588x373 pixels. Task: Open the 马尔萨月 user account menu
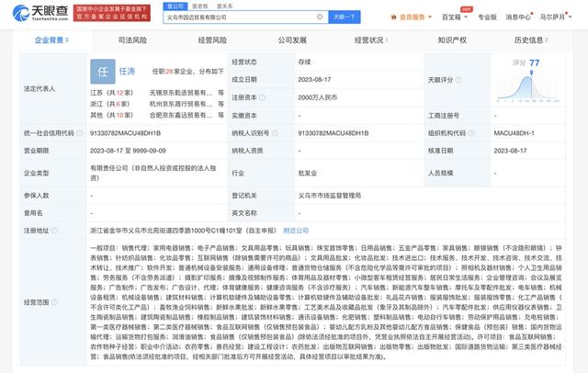556,17
